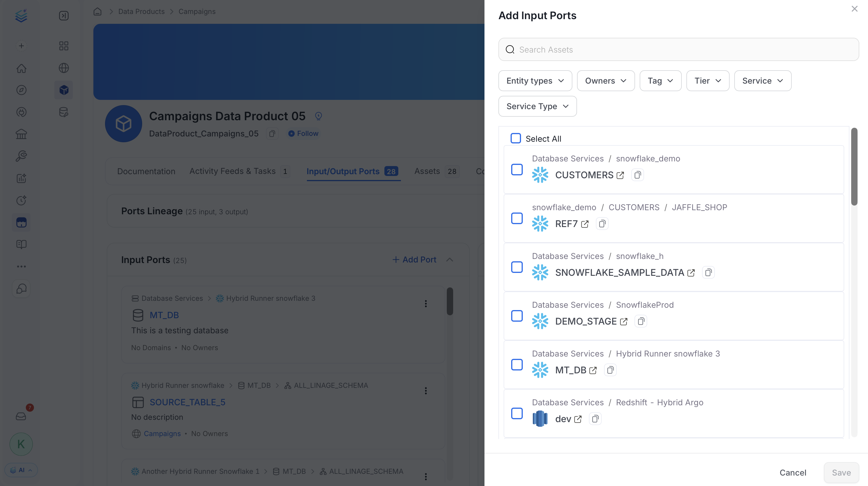Open the Tier filter dropdown
868x486 pixels.
point(708,81)
